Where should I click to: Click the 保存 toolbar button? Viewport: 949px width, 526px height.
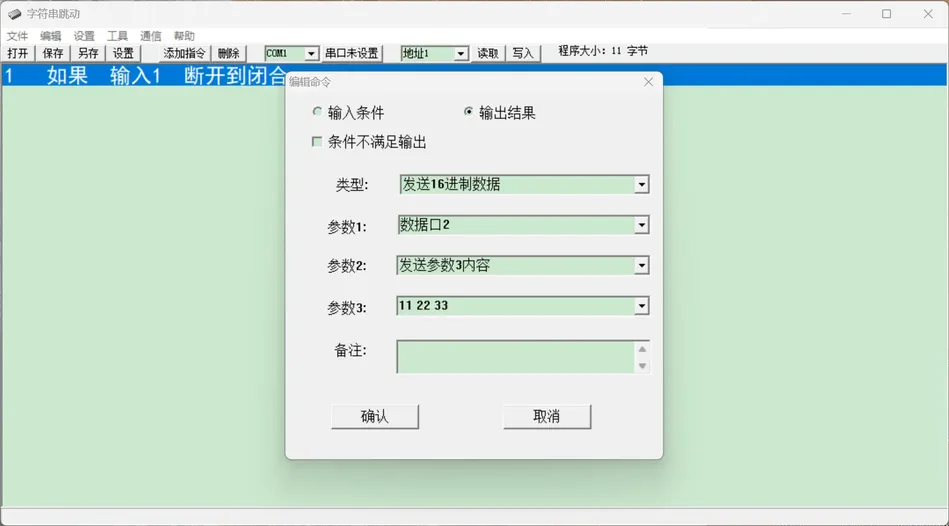[x=53, y=53]
